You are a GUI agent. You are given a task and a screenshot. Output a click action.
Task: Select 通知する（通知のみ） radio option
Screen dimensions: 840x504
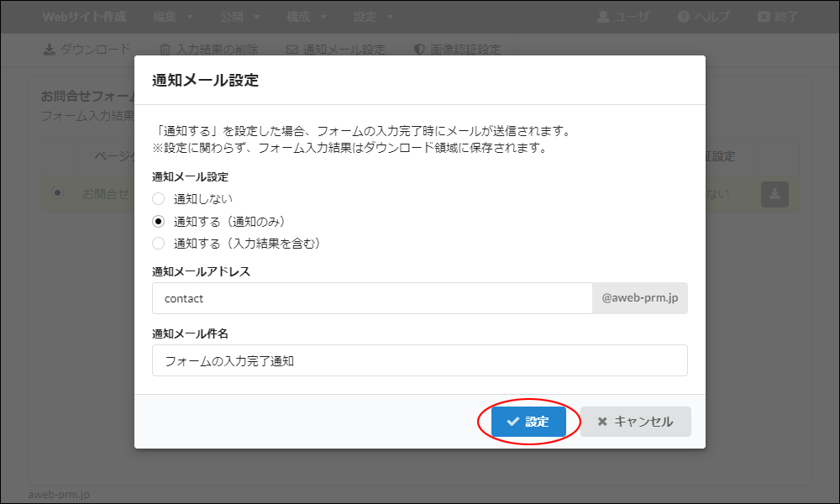click(158, 222)
